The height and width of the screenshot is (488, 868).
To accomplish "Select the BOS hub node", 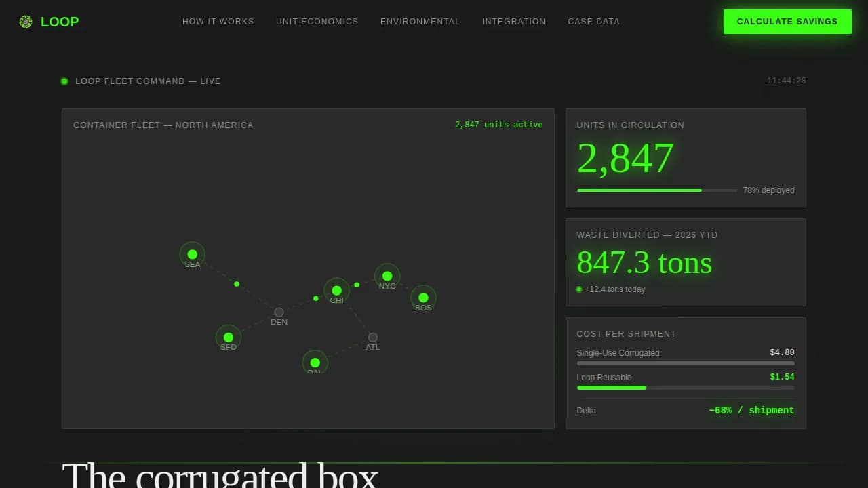I will [x=423, y=298].
